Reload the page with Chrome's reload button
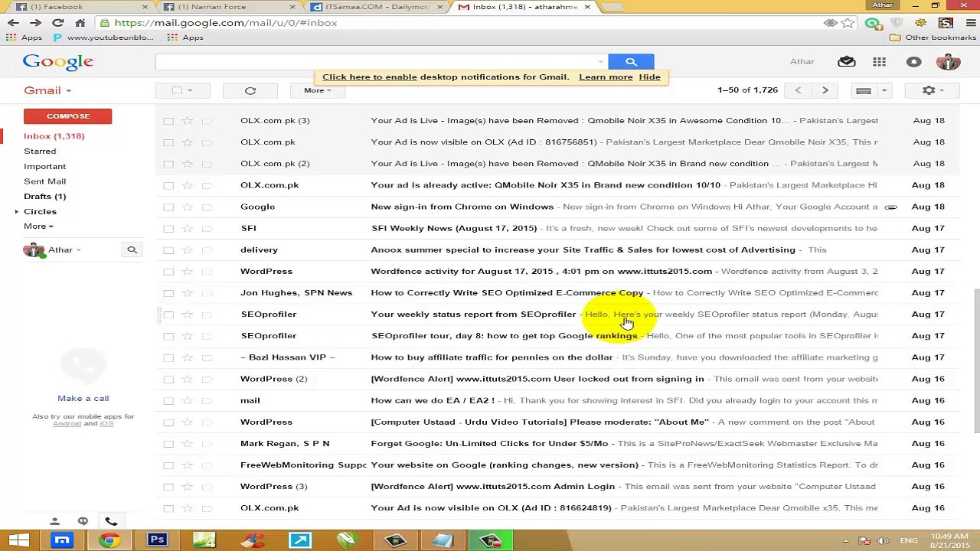The image size is (980, 551). click(x=57, y=23)
